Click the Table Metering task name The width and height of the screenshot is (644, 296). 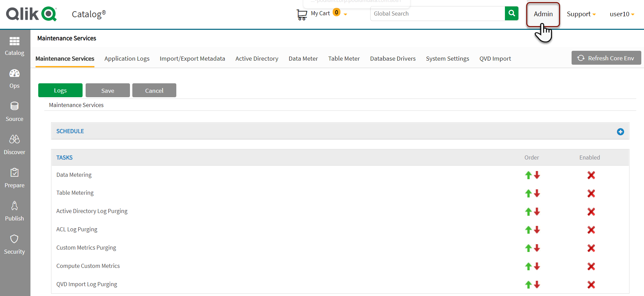coord(75,193)
